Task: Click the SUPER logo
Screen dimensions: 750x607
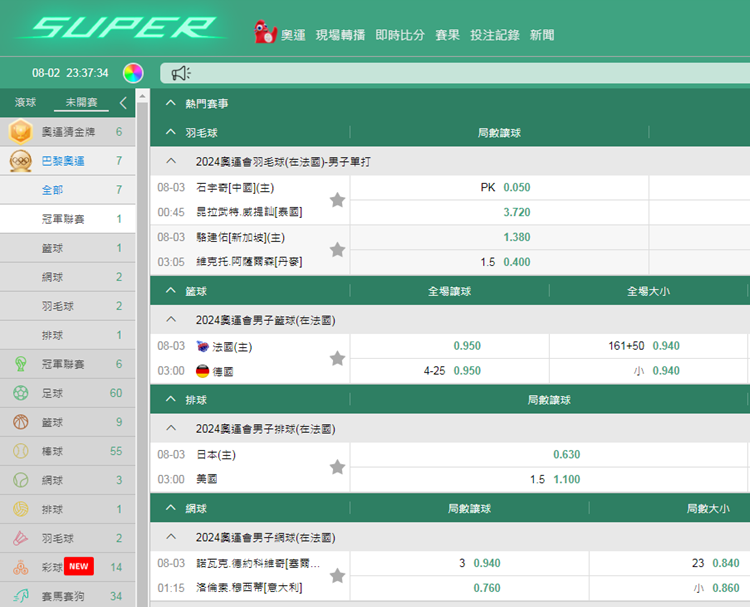Action: [122, 28]
